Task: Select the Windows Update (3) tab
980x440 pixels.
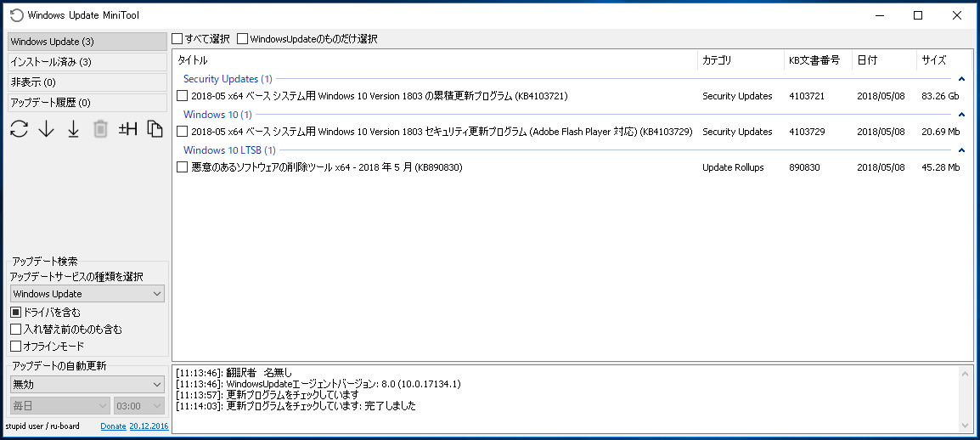Action: click(87, 42)
